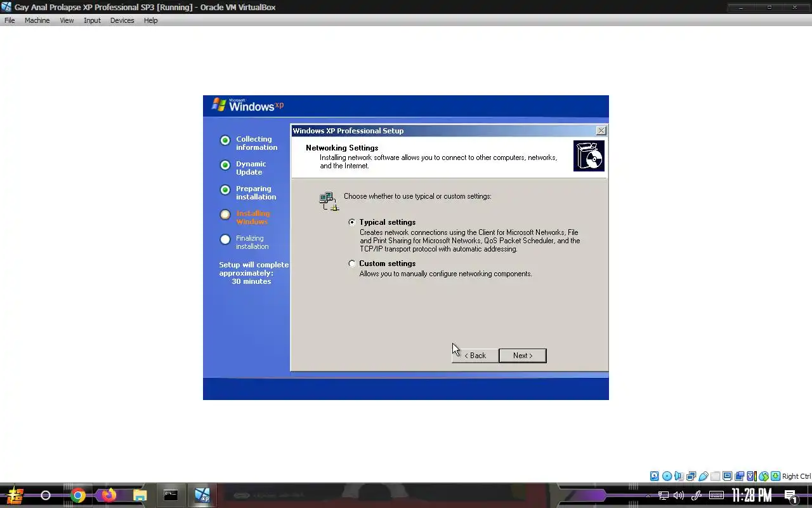Click the pen workspace tray icon
The height and width of the screenshot is (508, 812).
coord(696,495)
